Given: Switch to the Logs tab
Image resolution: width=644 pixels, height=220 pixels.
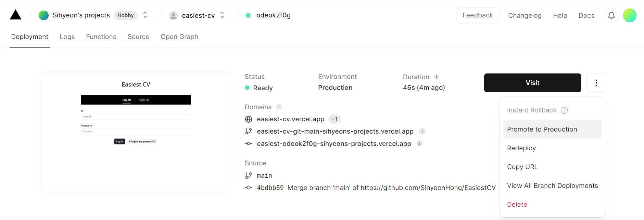Looking at the screenshot, I should pyautogui.click(x=67, y=37).
